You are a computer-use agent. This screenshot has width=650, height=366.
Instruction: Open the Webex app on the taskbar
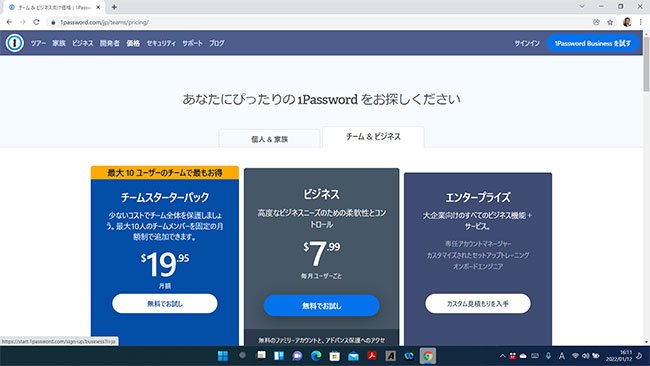pyautogui.click(x=409, y=356)
